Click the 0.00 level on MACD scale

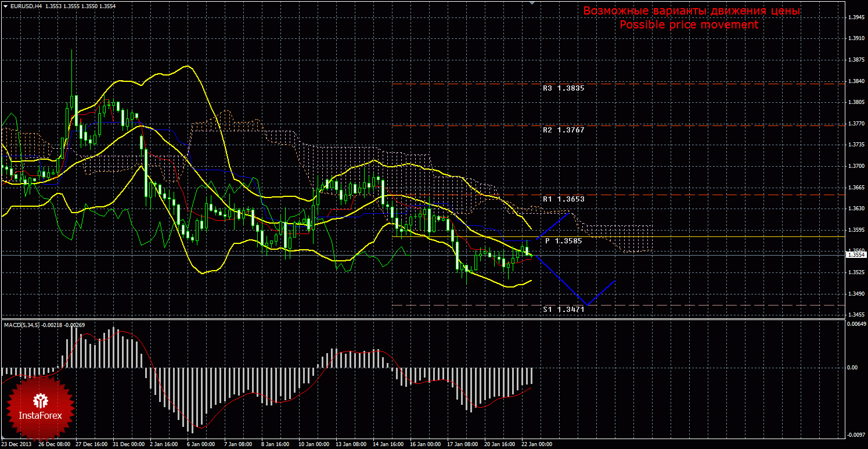point(852,368)
